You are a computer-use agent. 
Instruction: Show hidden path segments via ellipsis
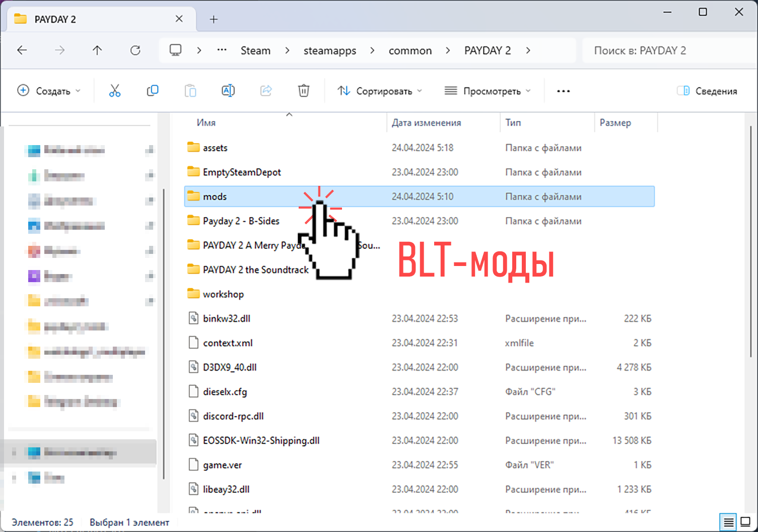click(x=222, y=50)
